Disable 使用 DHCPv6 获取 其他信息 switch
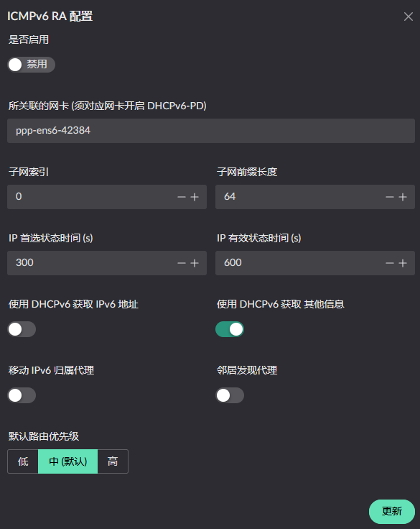Image resolution: width=420 pixels, height=529 pixels. [230, 329]
